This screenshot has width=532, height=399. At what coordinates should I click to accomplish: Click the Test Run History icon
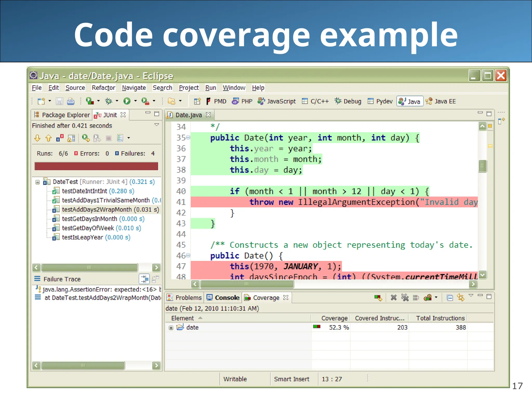coord(120,138)
